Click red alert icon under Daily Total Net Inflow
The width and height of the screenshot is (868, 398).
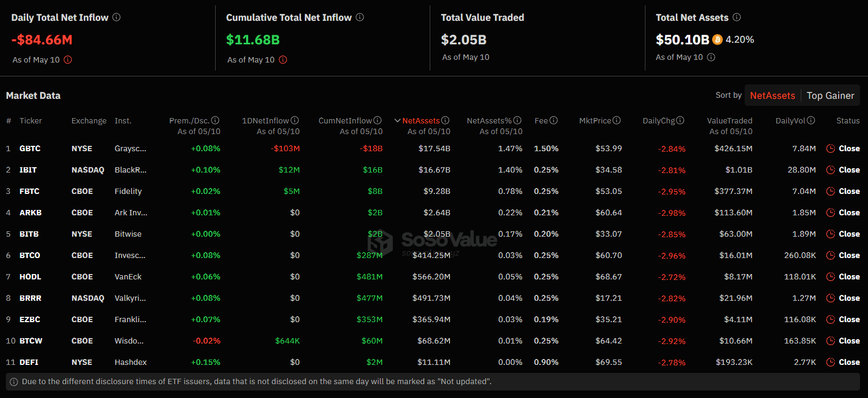tap(68, 60)
